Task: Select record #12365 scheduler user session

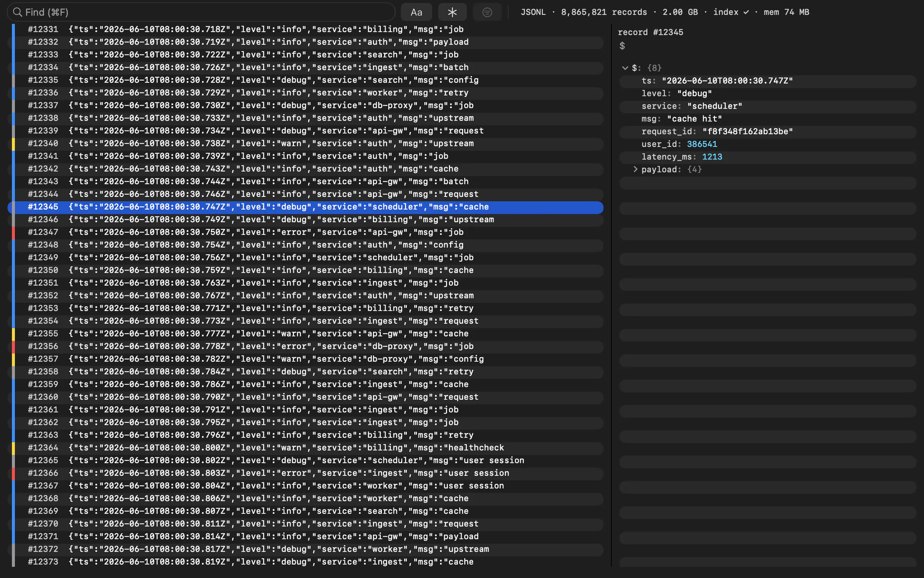Action: [x=305, y=461]
